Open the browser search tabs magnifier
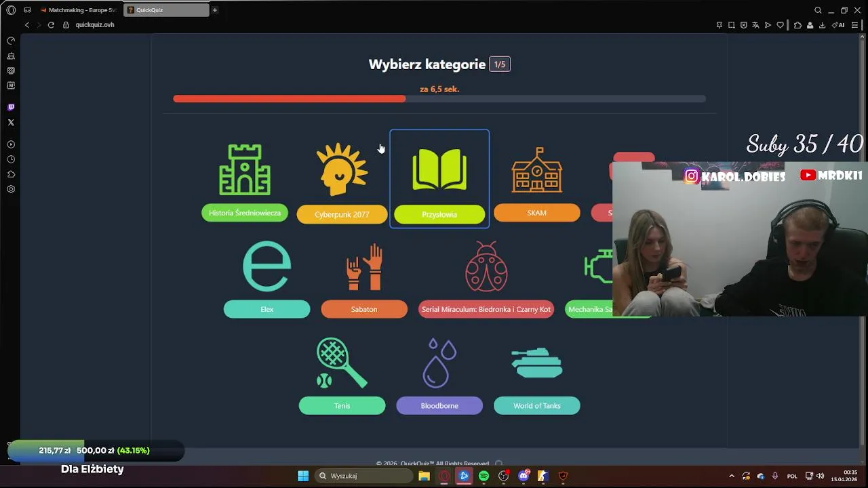Viewport: 868px width, 488px height. click(818, 10)
